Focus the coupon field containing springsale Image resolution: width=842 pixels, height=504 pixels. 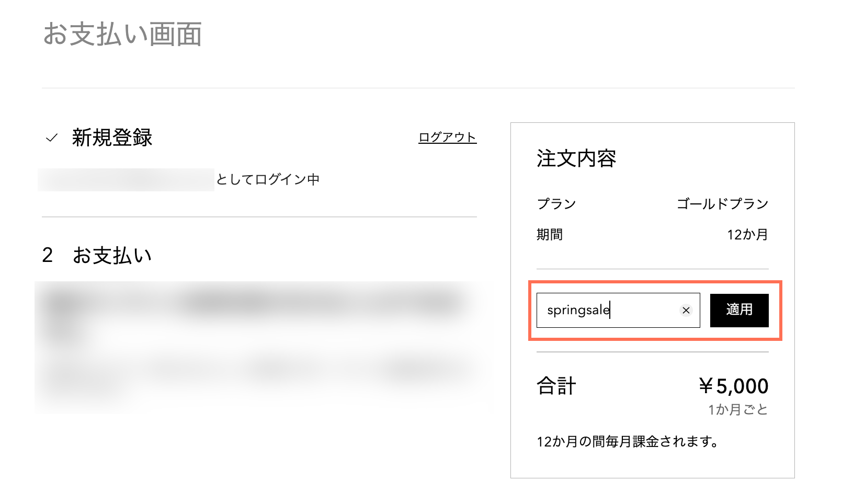[618, 311]
